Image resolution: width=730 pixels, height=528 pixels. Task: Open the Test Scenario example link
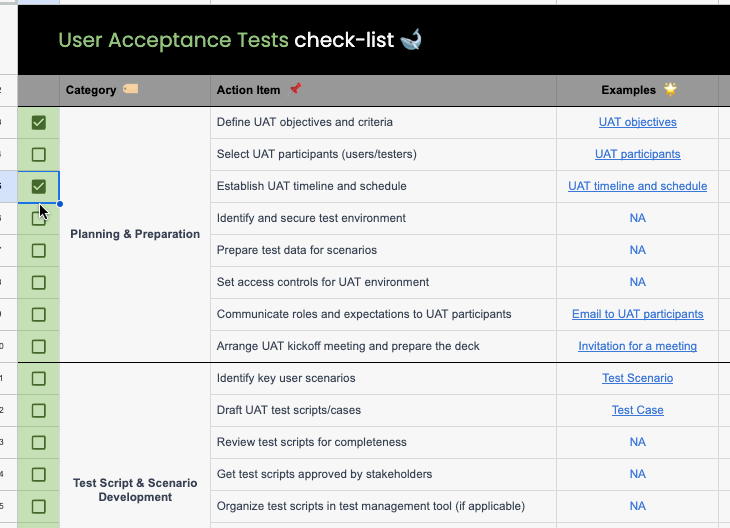click(x=637, y=378)
